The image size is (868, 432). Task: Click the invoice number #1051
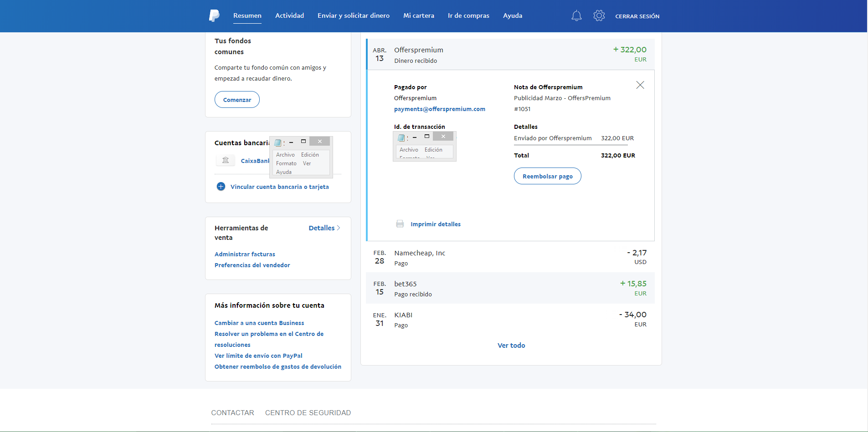522,109
